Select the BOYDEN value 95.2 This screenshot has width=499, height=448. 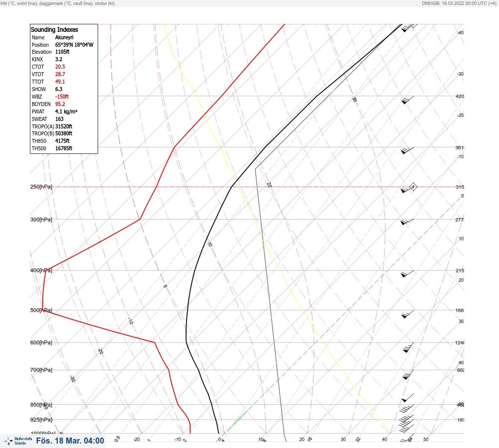click(60, 104)
